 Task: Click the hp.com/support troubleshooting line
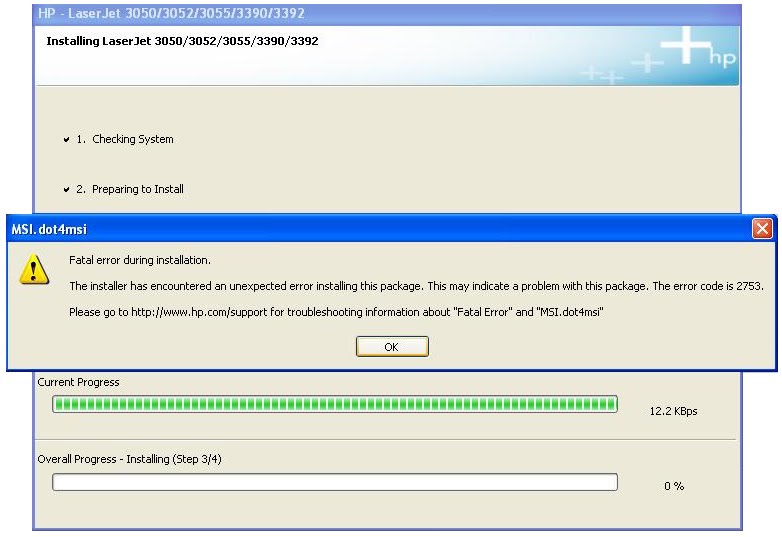(336, 312)
